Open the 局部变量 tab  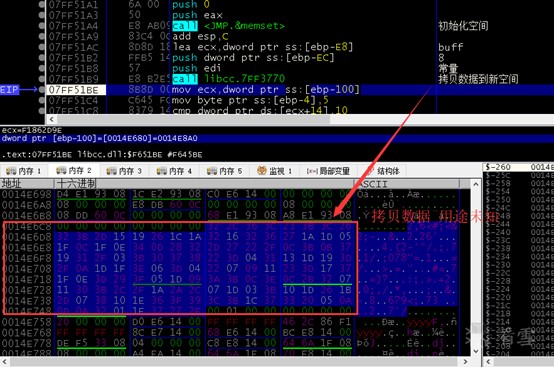pyautogui.click(x=328, y=171)
